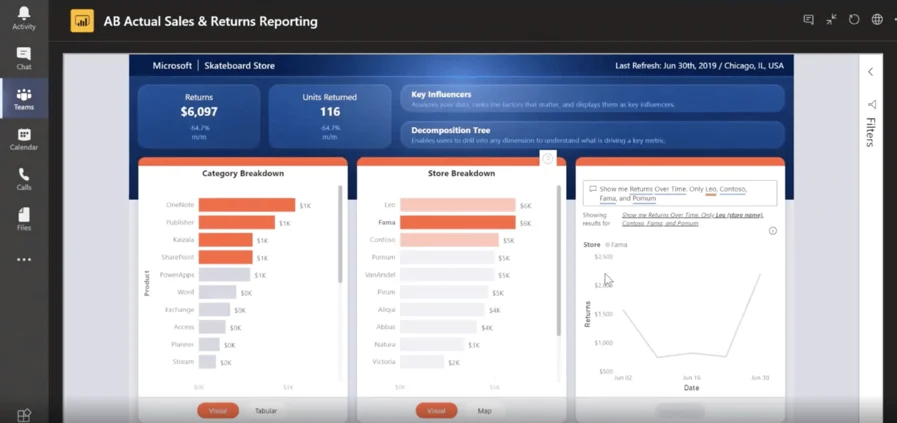This screenshot has width=897, height=423.
Task: Select the Word bar
Action: click(x=217, y=292)
